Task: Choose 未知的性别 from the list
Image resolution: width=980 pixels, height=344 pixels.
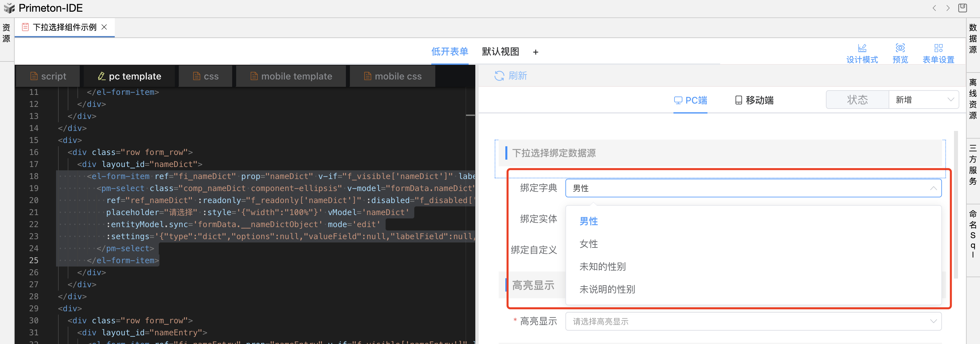Action: pyautogui.click(x=602, y=267)
